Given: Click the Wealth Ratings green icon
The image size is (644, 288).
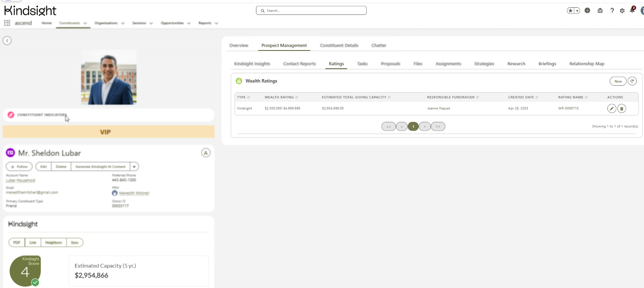Looking at the screenshot, I should 239,81.
